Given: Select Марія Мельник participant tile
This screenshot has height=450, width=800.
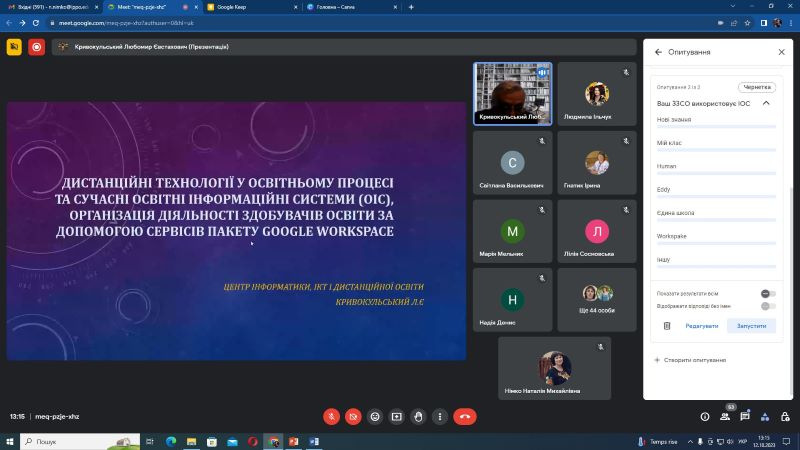Looking at the screenshot, I should tap(512, 231).
